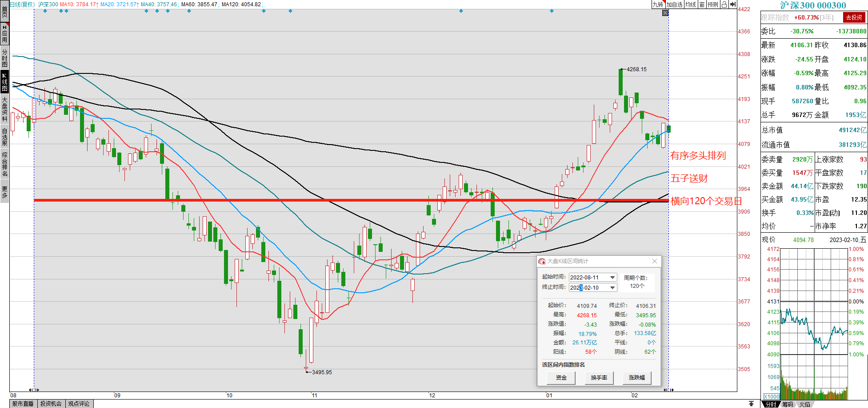Open the 分时图 sidebar tab

point(4,58)
